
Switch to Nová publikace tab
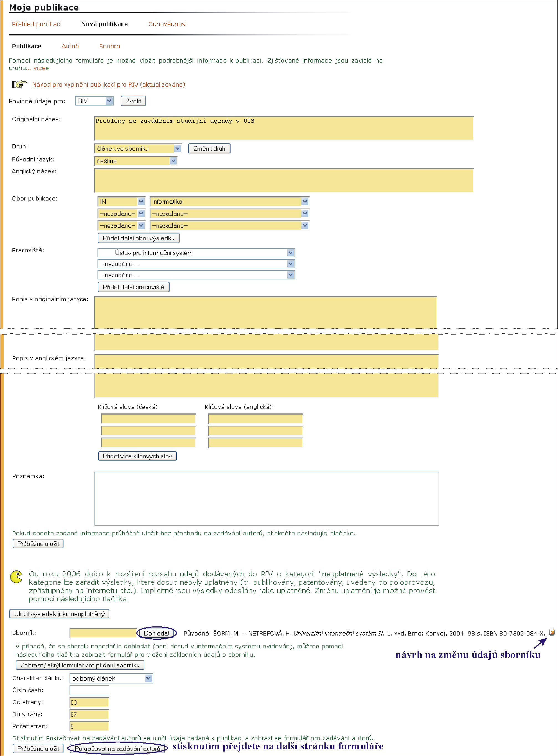[104, 24]
